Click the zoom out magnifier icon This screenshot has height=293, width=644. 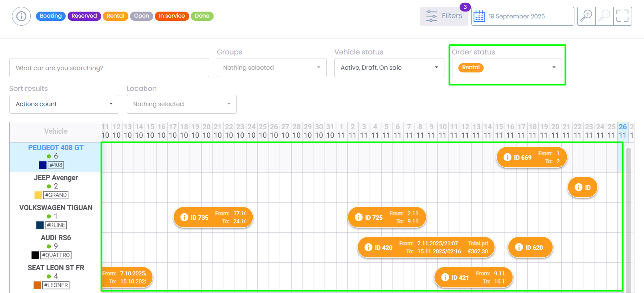click(x=604, y=16)
